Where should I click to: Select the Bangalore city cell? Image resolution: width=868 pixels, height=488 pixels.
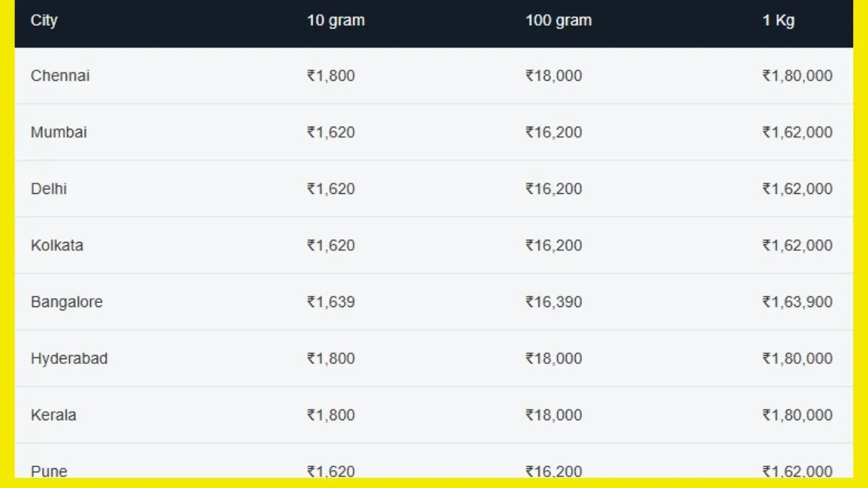click(66, 302)
